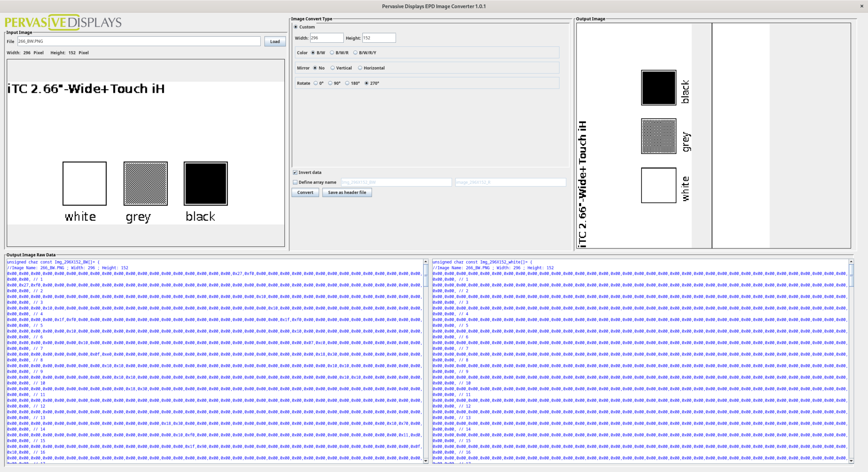Click the Pervasive Displays logo
This screenshot has height=472, width=868.
tap(63, 22)
